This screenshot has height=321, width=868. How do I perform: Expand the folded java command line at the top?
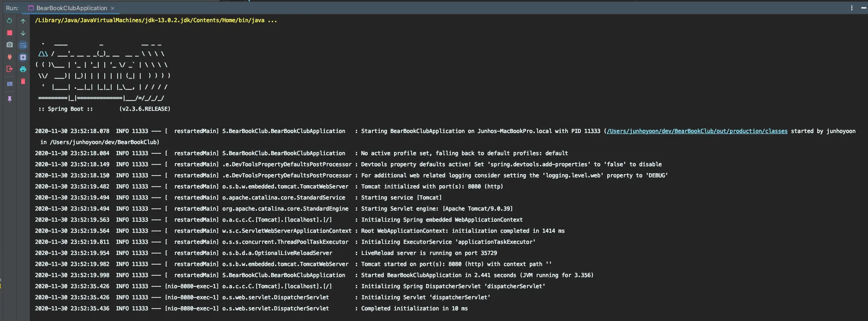(272, 20)
